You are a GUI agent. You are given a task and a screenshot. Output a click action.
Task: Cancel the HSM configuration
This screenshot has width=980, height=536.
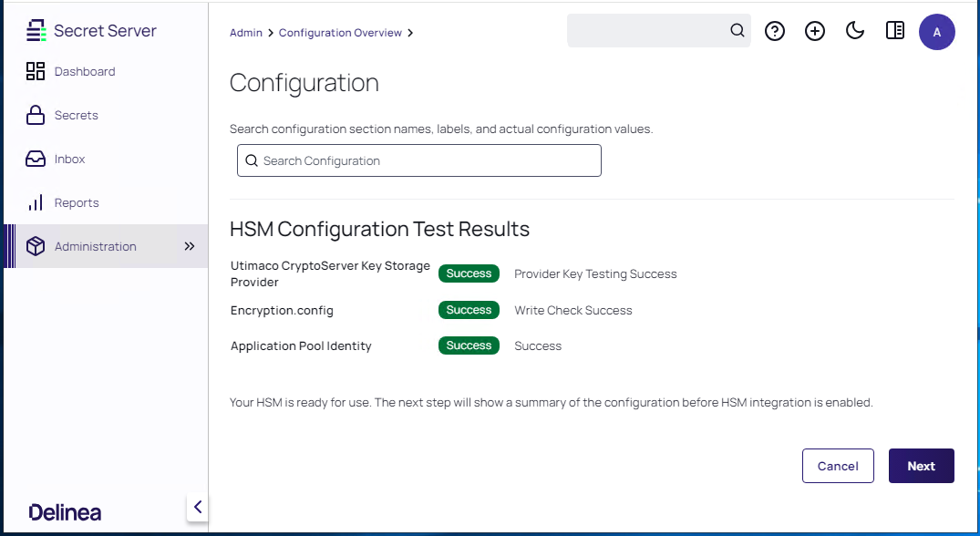pyautogui.click(x=838, y=465)
